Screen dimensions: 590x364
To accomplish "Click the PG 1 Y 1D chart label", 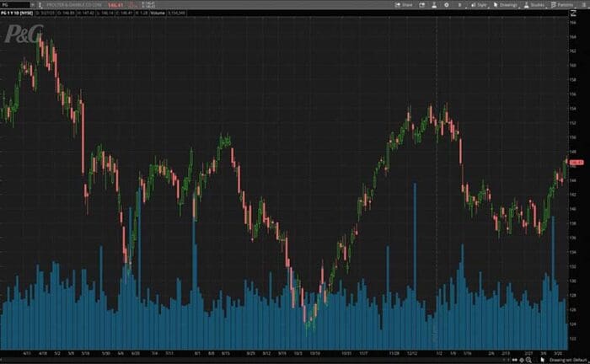I will (x=17, y=13).
